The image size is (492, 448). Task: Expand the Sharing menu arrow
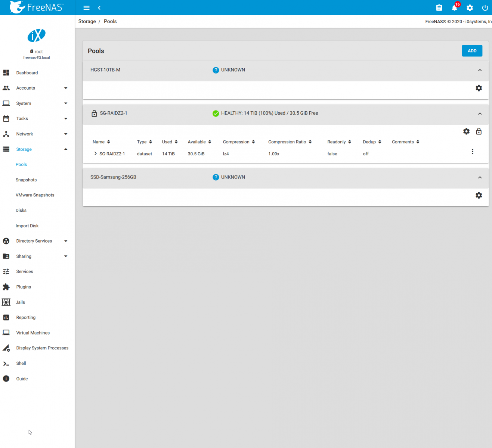click(66, 256)
